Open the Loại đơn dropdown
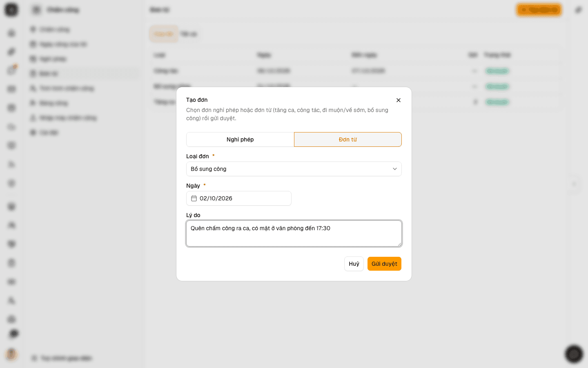588x368 pixels. tap(294, 169)
